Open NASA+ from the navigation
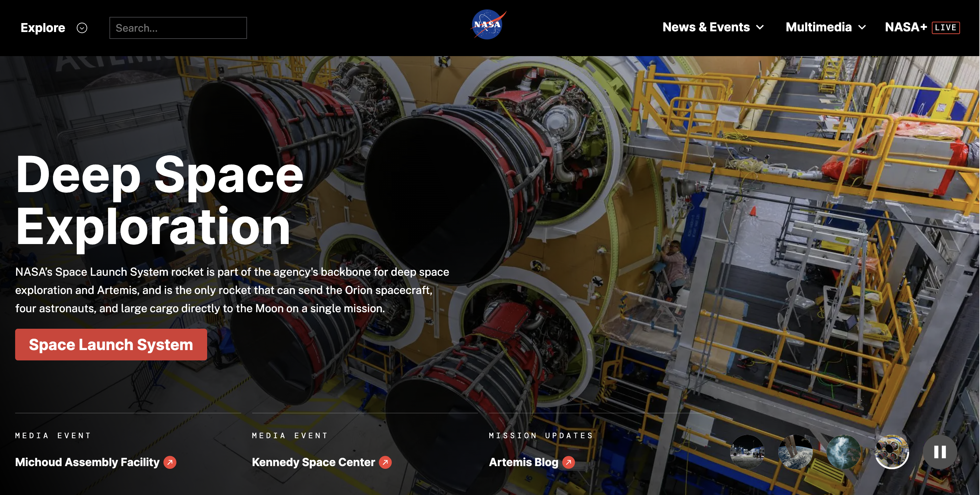This screenshot has width=980, height=495. 905,28
